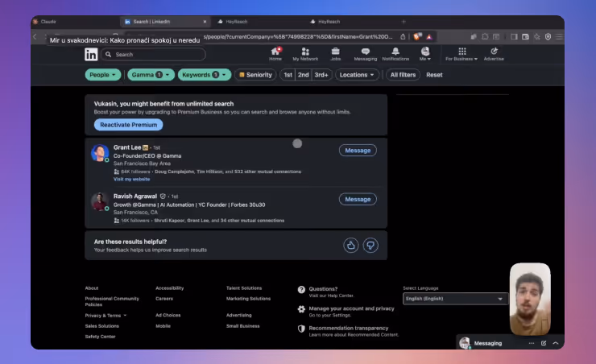Click the share page icon in address bar
Screen dimensions: 596x364
pos(403,37)
